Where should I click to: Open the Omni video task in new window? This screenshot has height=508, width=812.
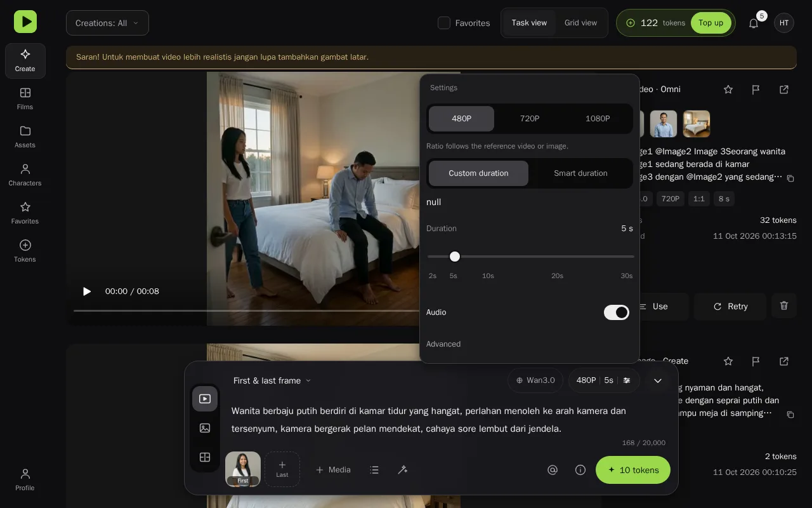(x=784, y=90)
